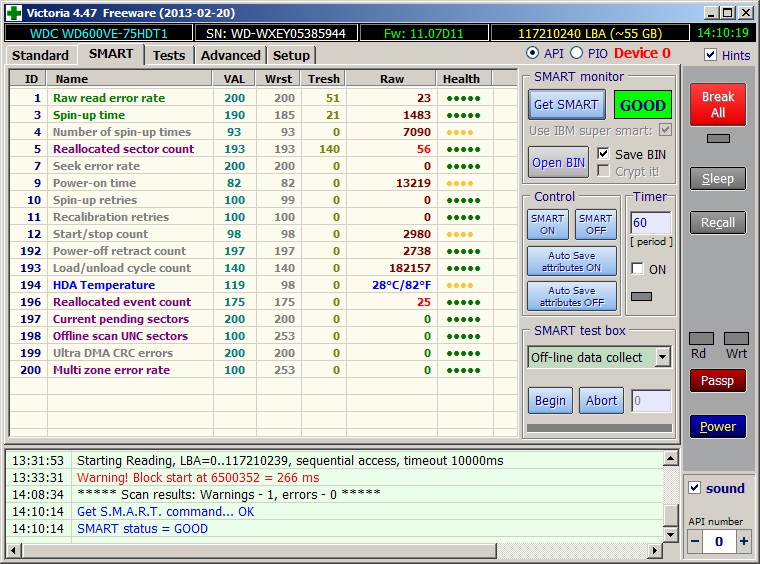Click the log scroll up arrow

(x=671, y=458)
